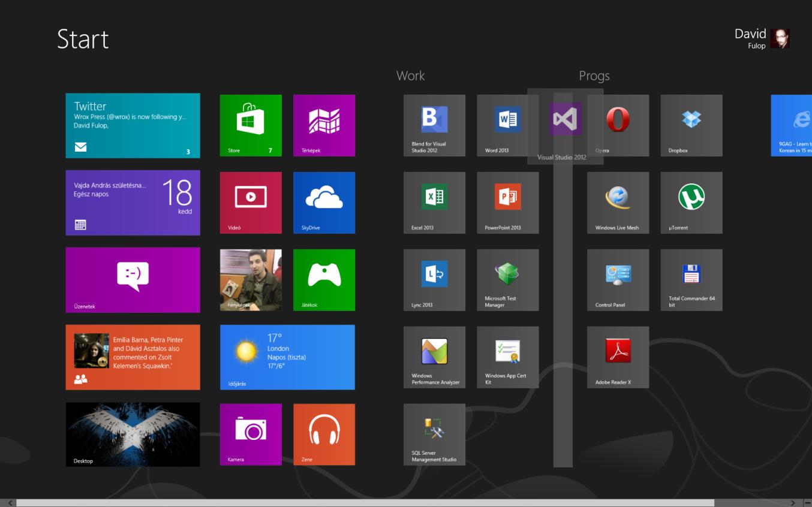Image resolution: width=812 pixels, height=507 pixels.
Task: Launch PowerPoint 2013 tile
Action: [507, 203]
